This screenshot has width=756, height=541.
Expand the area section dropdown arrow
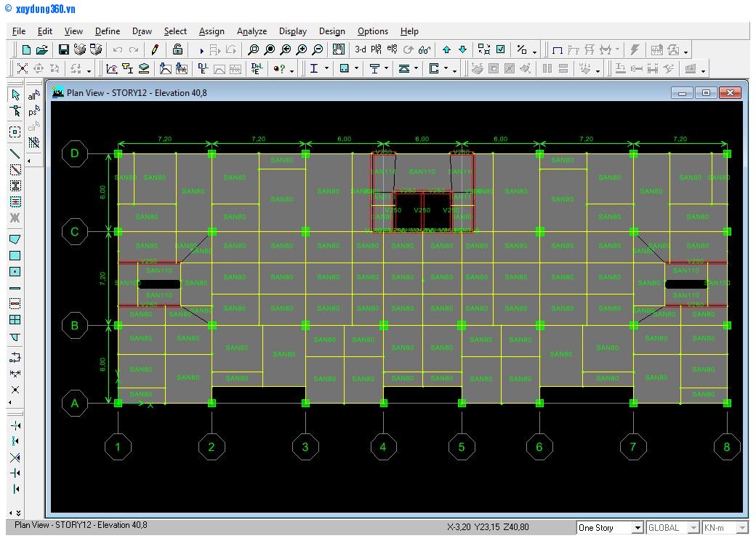point(356,69)
